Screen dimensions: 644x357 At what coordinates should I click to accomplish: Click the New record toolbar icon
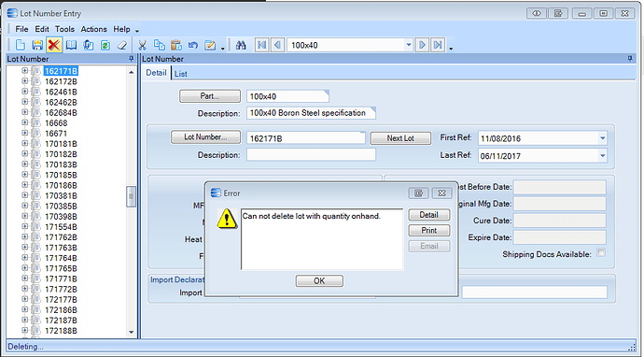[21, 45]
